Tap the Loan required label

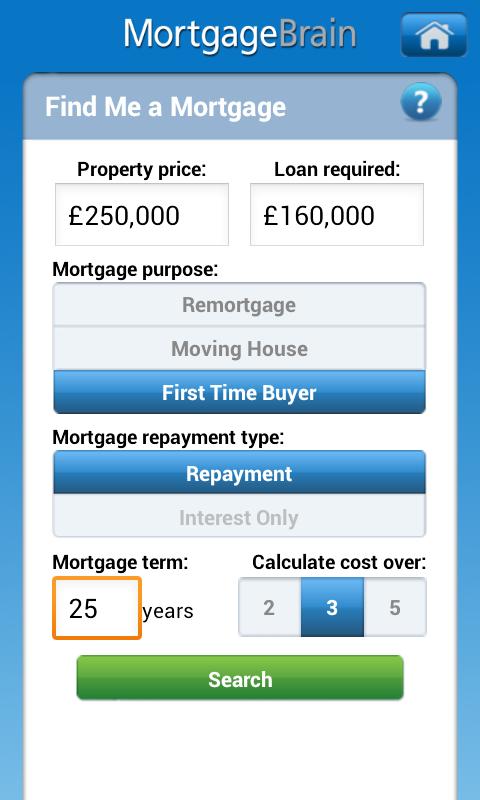337,169
